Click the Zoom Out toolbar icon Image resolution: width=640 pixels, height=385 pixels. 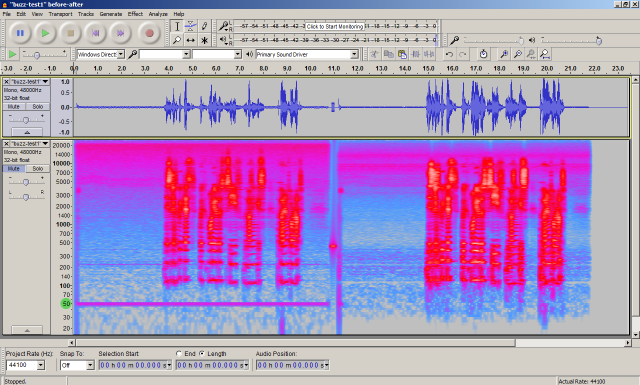click(518, 54)
